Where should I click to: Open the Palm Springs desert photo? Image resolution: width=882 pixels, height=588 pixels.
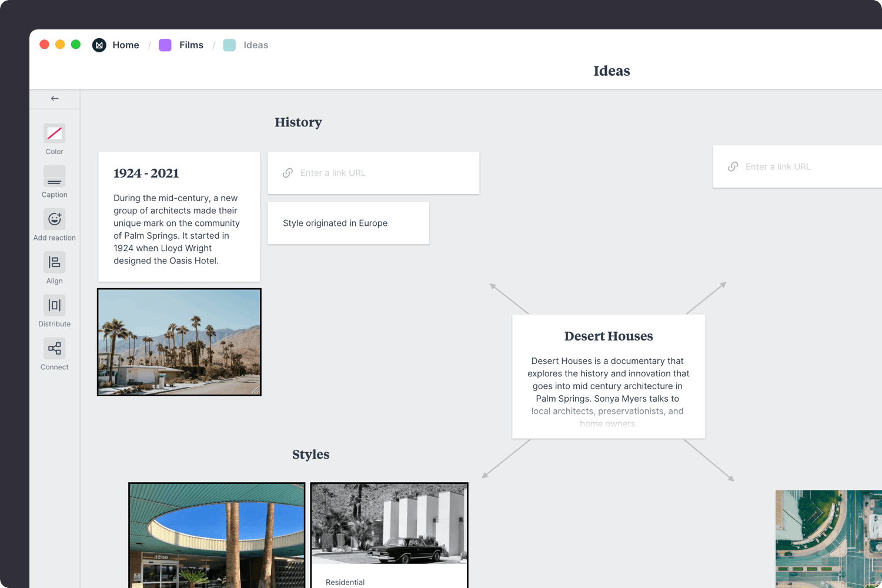coord(179,342)
